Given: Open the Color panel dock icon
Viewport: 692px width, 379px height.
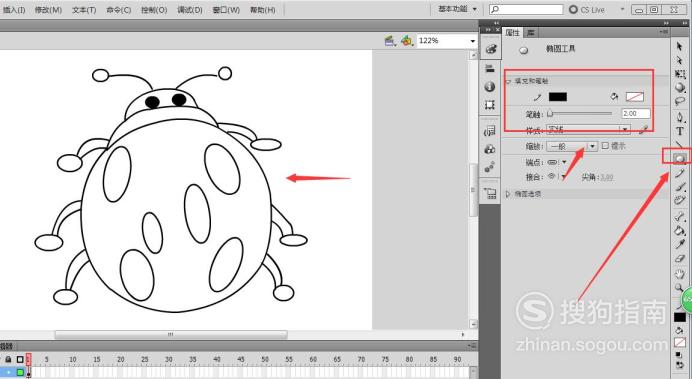Looking at the screenshot, I should (x=490, y=49).
